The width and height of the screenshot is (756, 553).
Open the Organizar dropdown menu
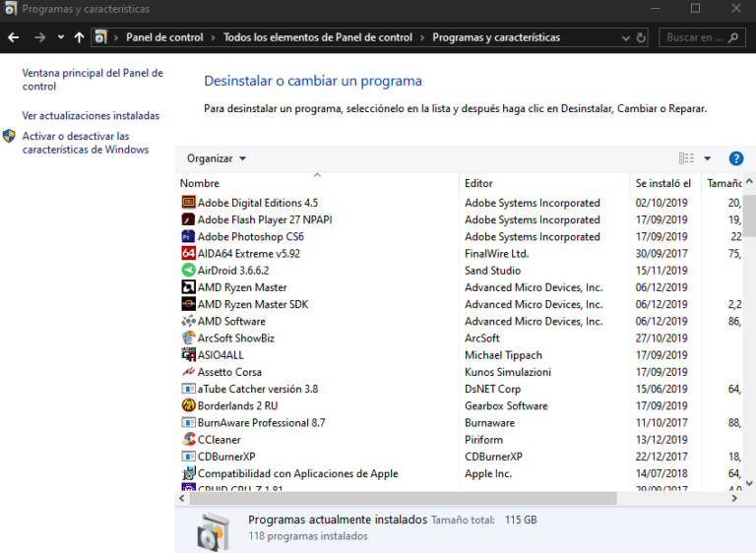(217, 158)
